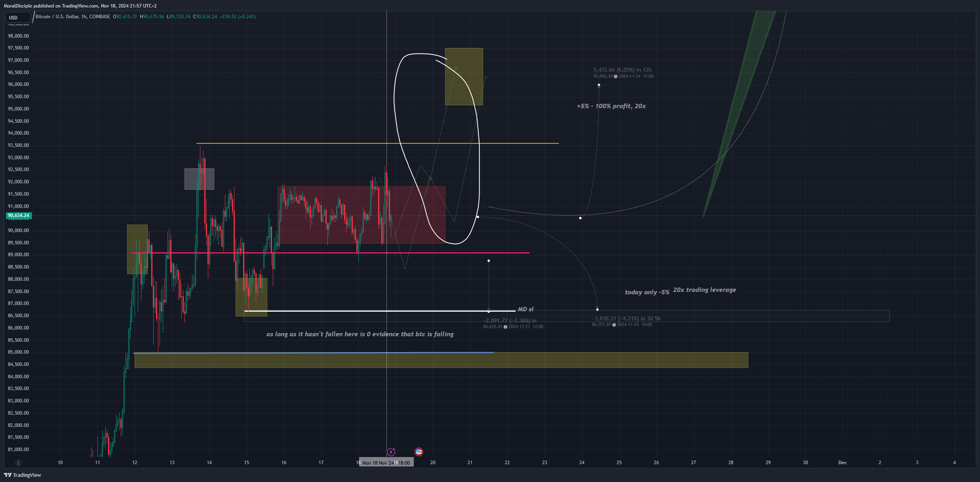
Task: Click date label 24 on the time axis
Action: tap(582, 463)
